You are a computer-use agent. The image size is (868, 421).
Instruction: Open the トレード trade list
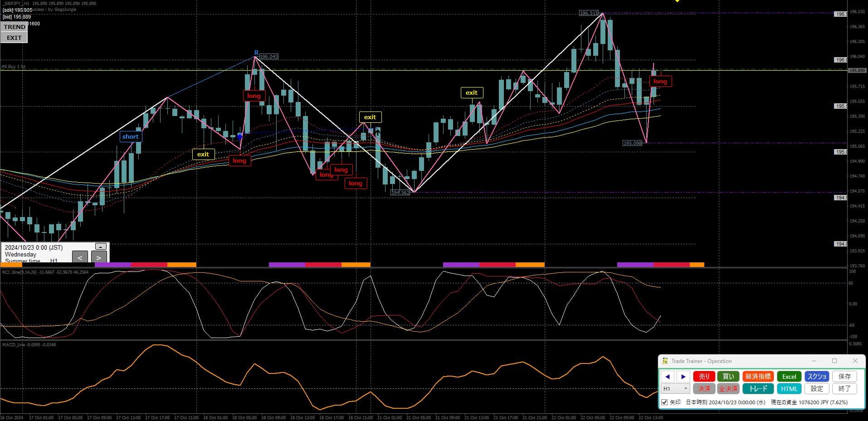tap(758, 389)
